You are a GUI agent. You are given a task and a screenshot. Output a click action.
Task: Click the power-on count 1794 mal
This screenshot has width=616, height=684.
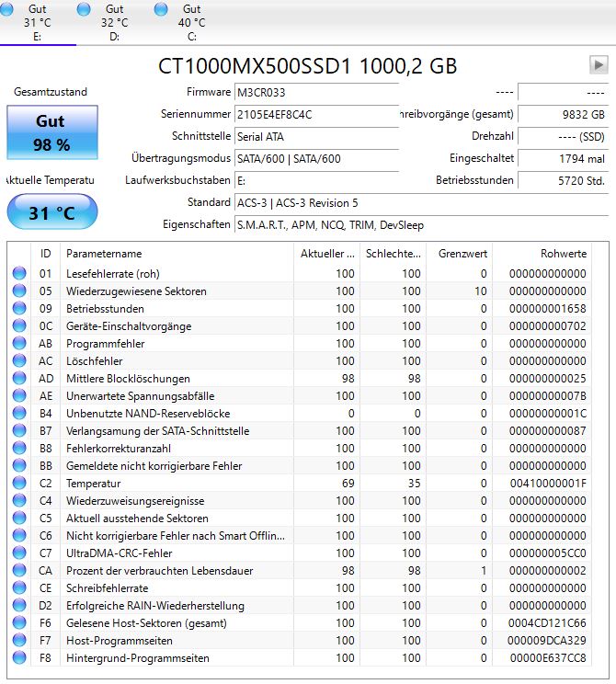tap(563, 159)
